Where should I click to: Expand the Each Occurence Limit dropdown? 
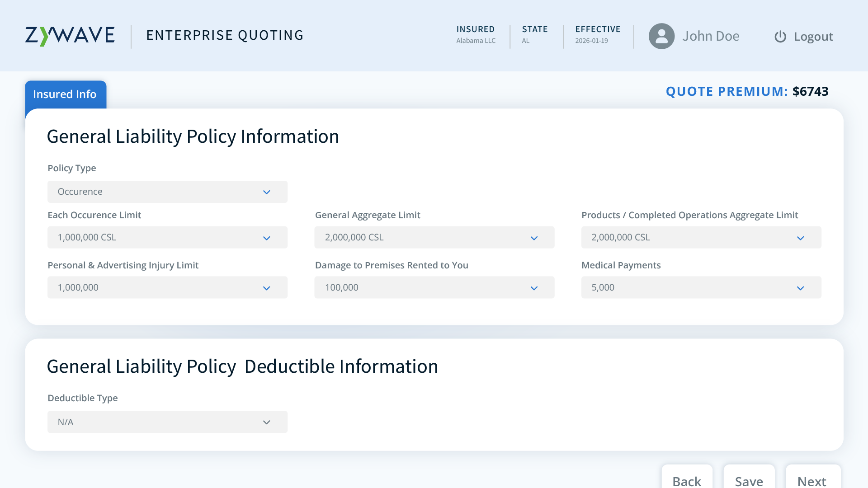click(x=167, y=237)
